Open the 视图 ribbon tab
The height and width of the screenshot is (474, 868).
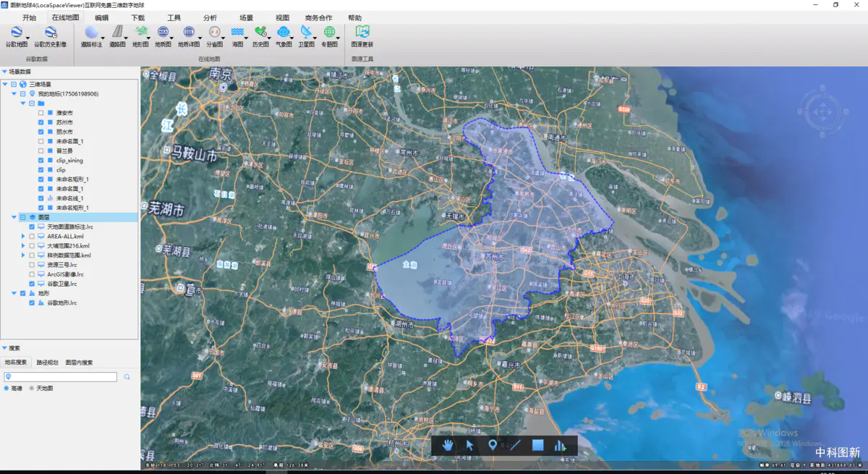coord(282,17)
